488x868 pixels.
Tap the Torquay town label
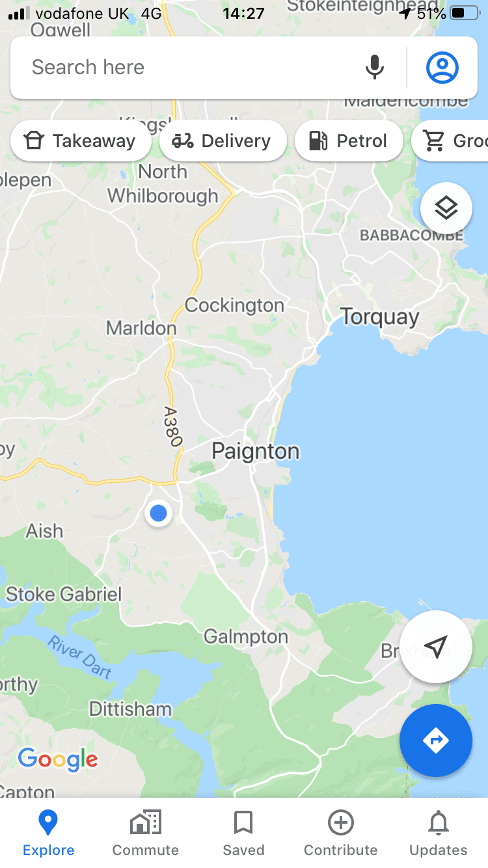tap(381, 318)
